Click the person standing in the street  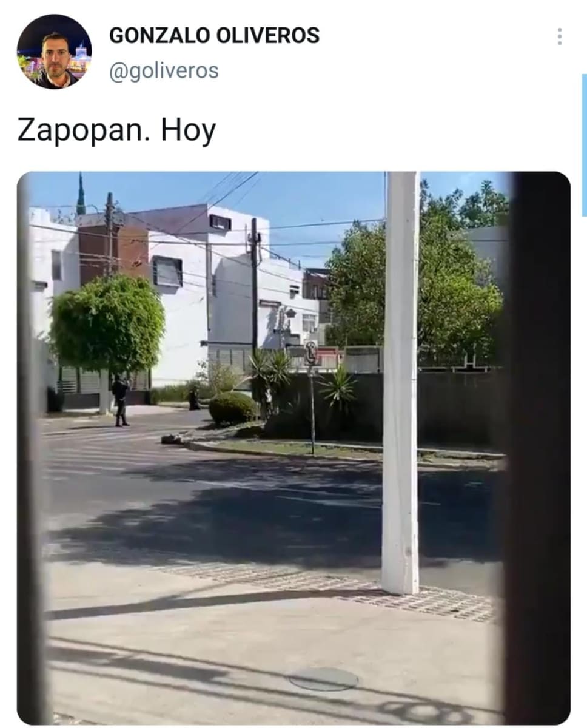pyautogui.click(x=121, y=400)
